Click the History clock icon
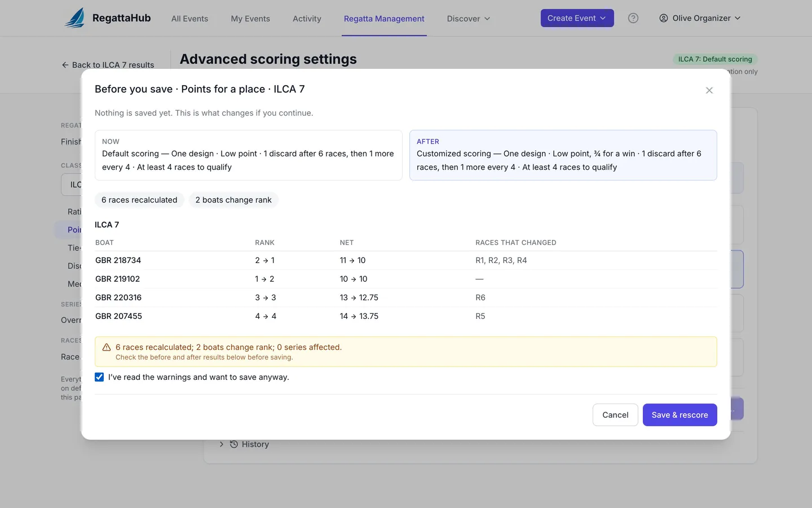The width and height of the screenshot is (812, 508). 234,444
